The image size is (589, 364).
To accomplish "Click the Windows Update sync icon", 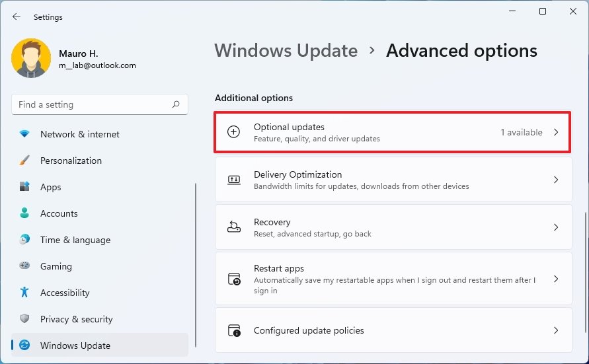I will pos(24,345).
